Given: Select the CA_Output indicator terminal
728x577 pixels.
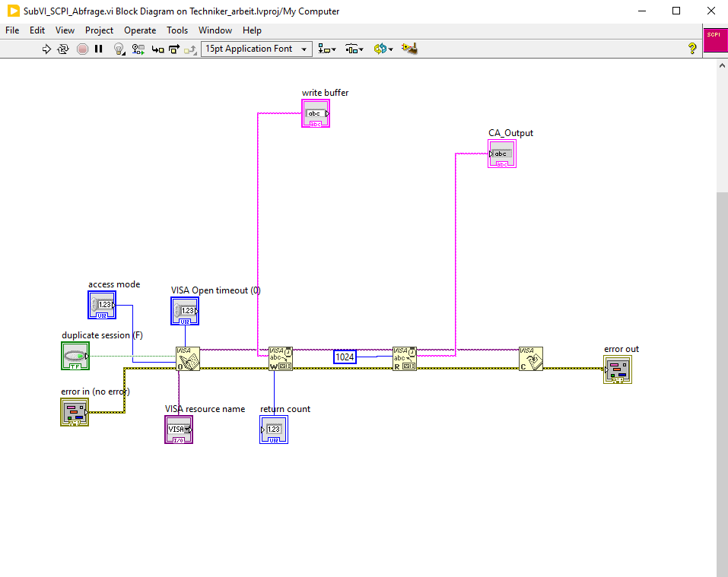Looking at the screenshot, I should tap(502, 154).
